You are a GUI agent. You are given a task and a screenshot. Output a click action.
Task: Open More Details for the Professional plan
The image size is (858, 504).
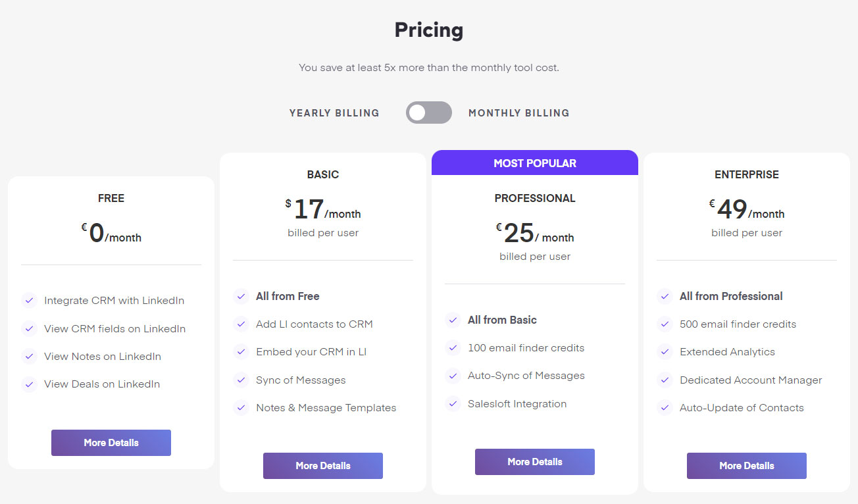(x=535, y=462)
